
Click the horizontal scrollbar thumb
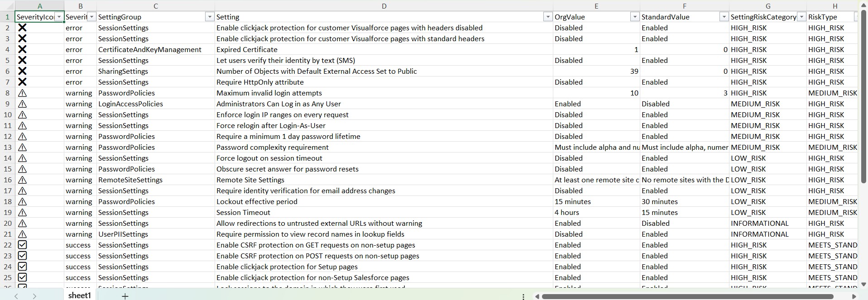pyautogui.click(x=687, y=296)
